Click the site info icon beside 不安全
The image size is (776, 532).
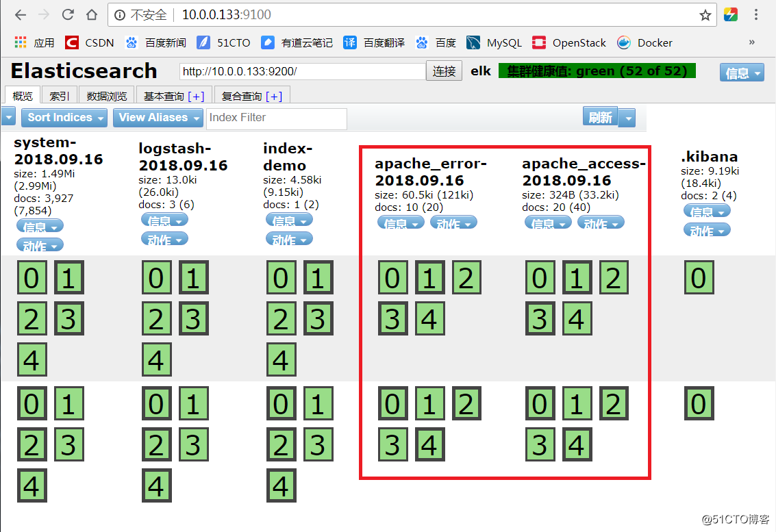pyautogui.click(x=120, y=15)
